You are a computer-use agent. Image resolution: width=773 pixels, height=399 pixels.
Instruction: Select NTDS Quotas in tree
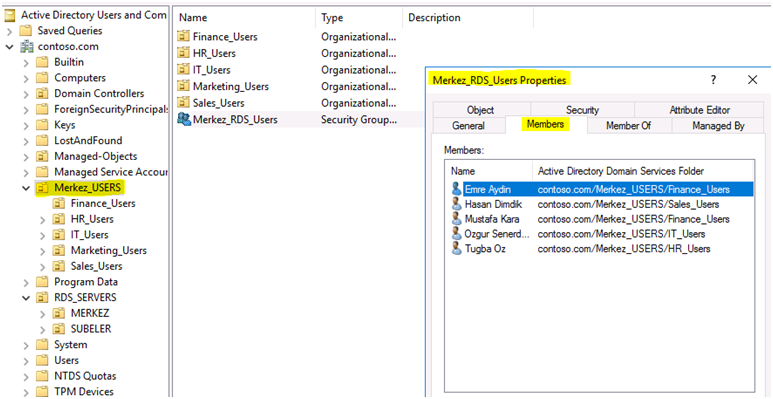[85, 376]
